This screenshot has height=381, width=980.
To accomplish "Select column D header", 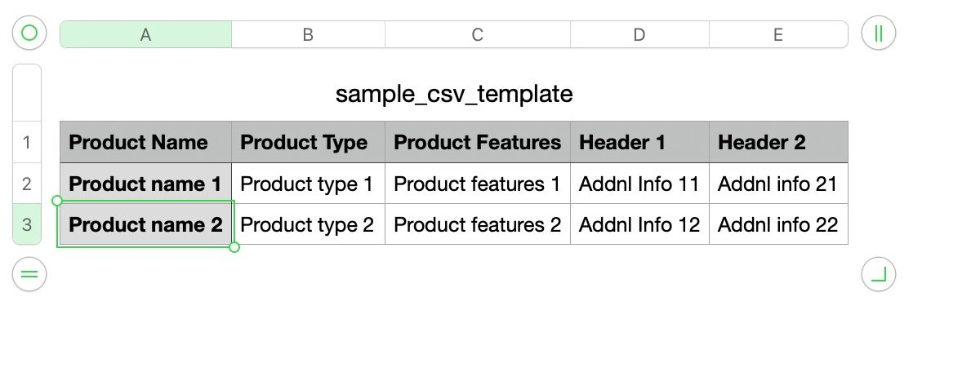I will tap(639, 34).
